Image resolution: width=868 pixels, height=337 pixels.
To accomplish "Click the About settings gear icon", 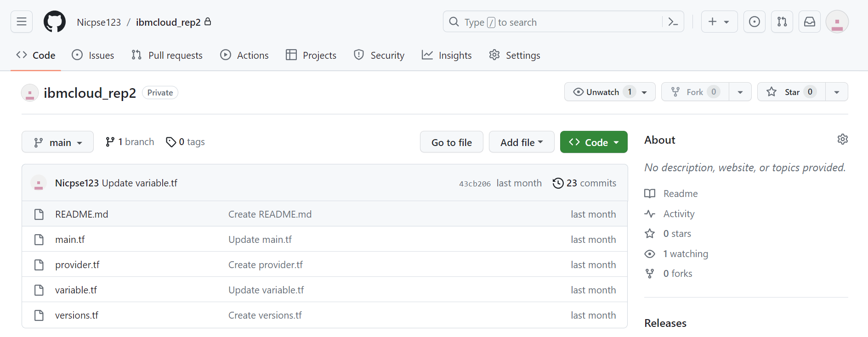I will (x=842, y=139).
